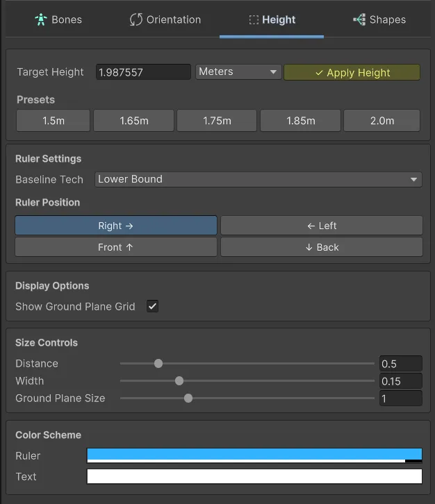Open the Ruler color swatch picker
This screenshot has height=504, width=435.
254,455
